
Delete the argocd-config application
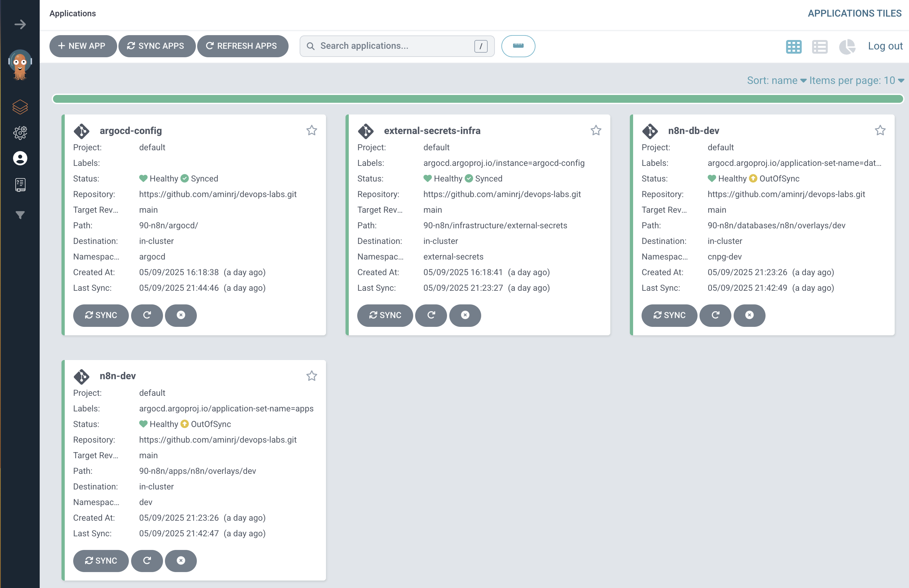(x=181, y=315)
